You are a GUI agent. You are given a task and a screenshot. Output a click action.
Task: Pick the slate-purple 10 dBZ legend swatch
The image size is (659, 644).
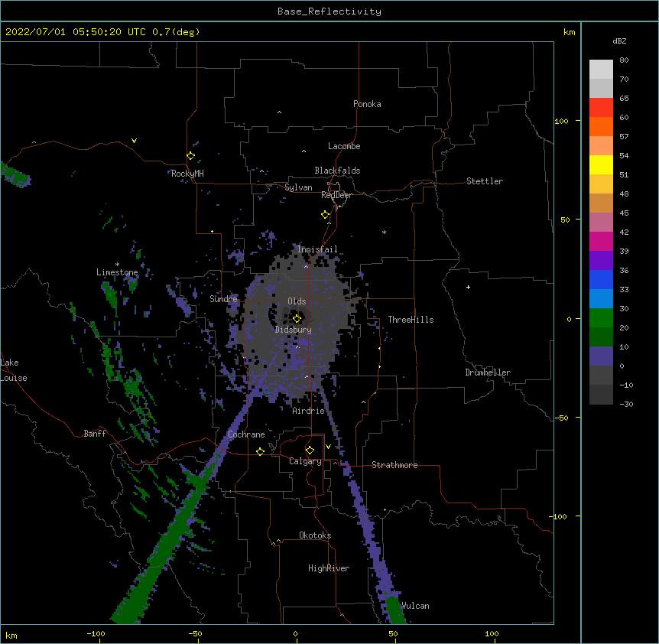601,356
